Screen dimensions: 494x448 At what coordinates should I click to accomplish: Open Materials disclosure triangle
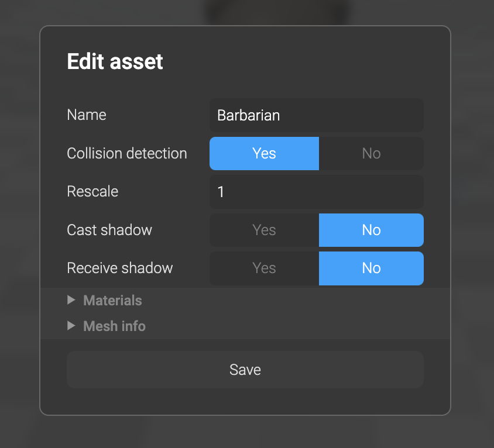tap(71, 300)
